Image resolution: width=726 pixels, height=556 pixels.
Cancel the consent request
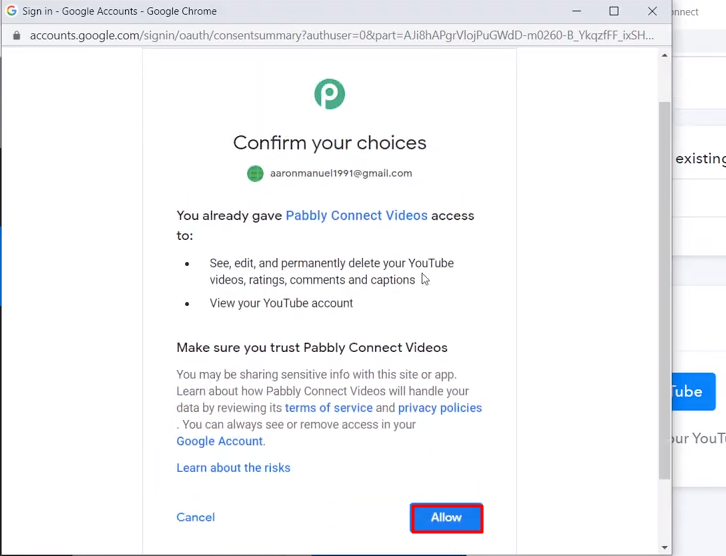click(x=195, y=517)
